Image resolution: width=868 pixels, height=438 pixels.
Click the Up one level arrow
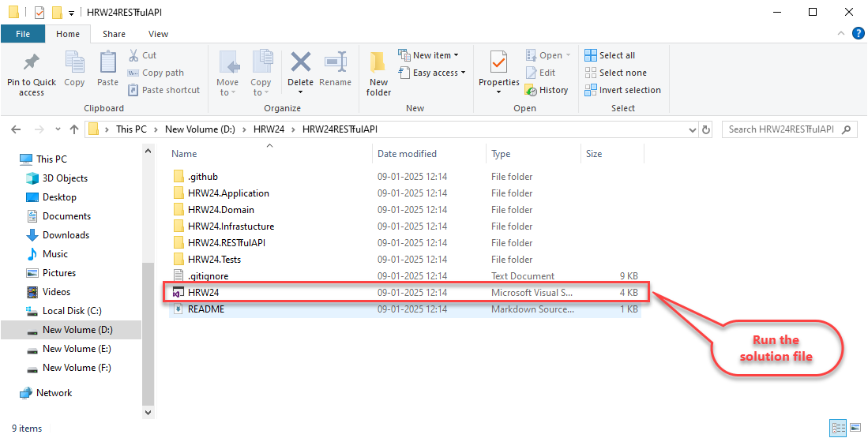click(74, 129)
